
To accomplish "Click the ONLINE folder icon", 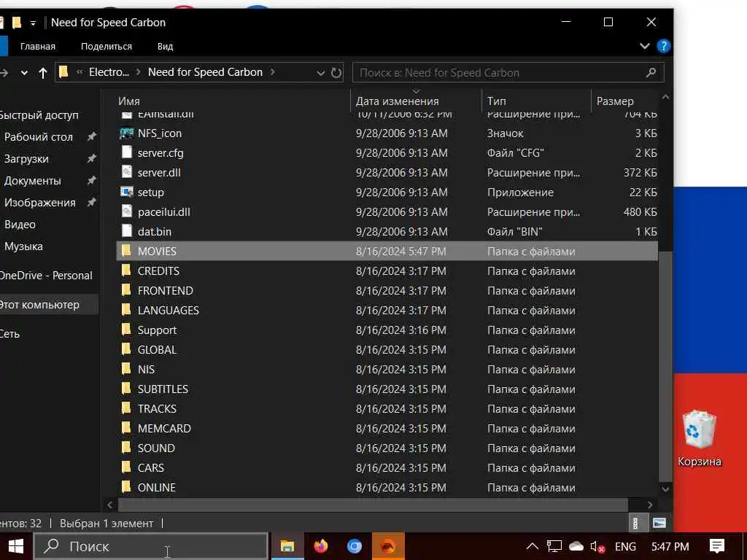I will 126,487.
